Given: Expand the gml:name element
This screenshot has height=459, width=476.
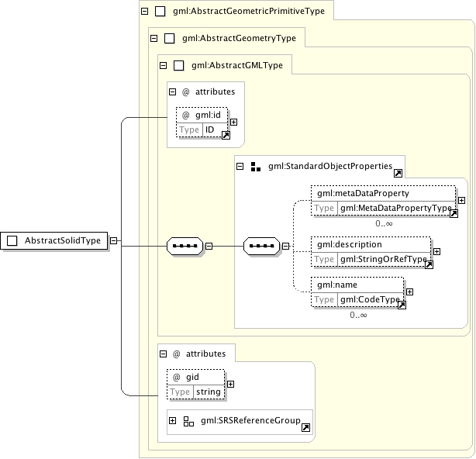Looking at the screenshot, I should [x=409, y=292].
